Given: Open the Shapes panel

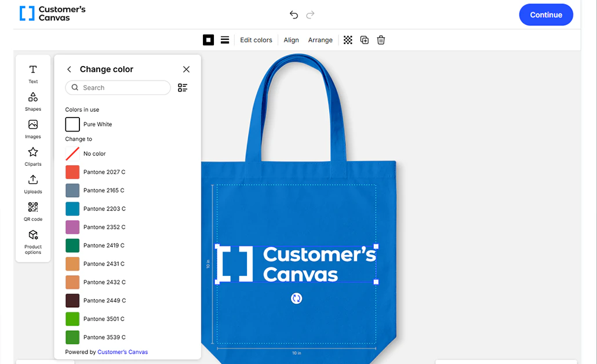Looking at the screenshot, I should pyautogui.click(x=33, y=101).
